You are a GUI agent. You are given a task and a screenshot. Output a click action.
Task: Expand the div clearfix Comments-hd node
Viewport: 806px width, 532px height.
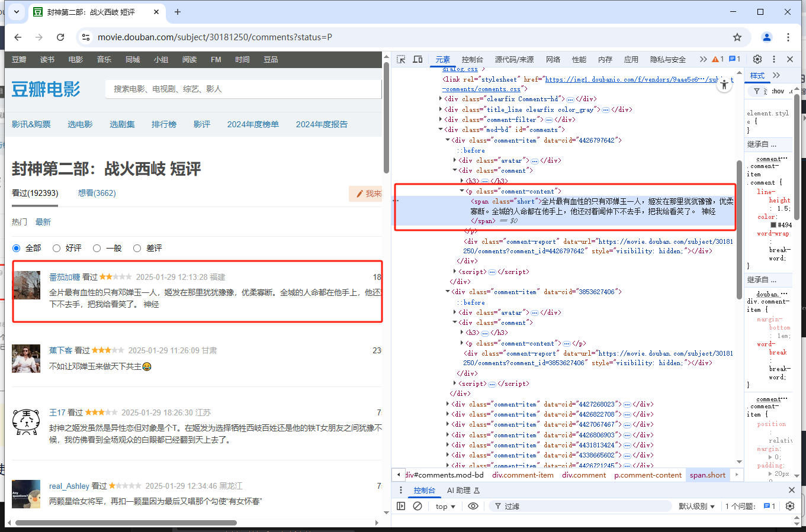(x=441, y=99)
